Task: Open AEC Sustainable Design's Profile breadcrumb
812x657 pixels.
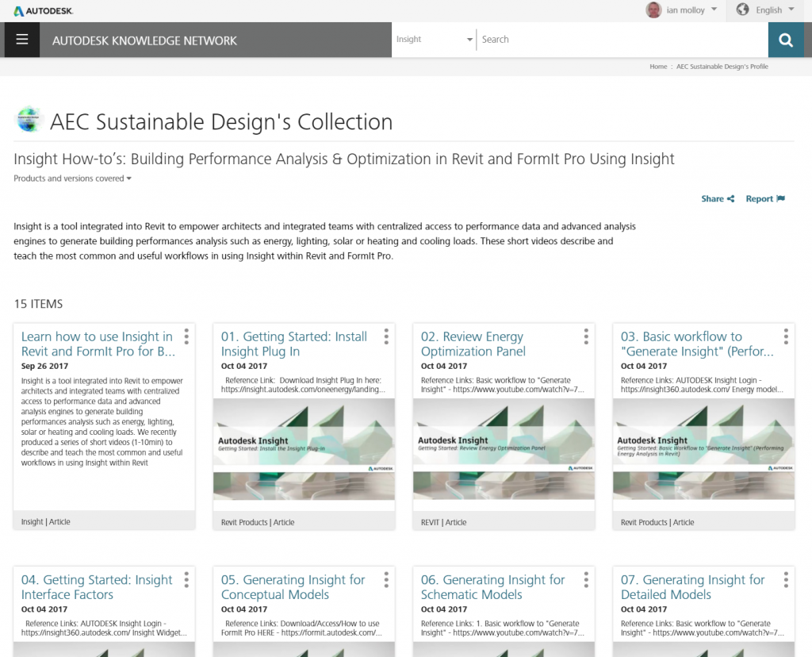Action: [x=722, y=67]
